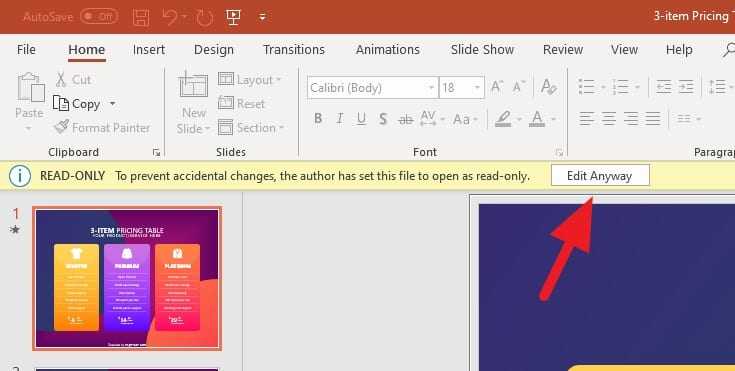Open the Transitions tab
Viewport: 735px width, 371px height.
click(294, 50)
